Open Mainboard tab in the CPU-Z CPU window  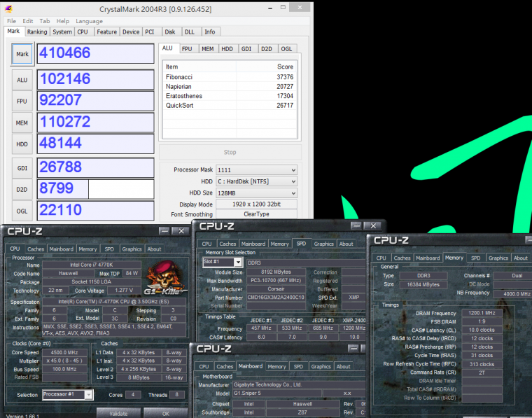pyautogui.click(x=61, y=249)
